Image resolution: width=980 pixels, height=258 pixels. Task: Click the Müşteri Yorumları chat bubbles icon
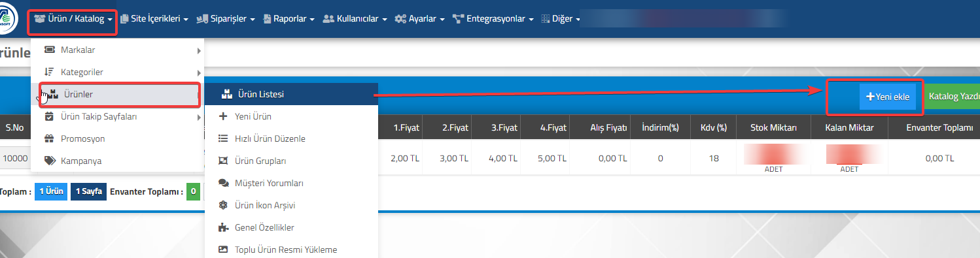(x=223, y=183)
